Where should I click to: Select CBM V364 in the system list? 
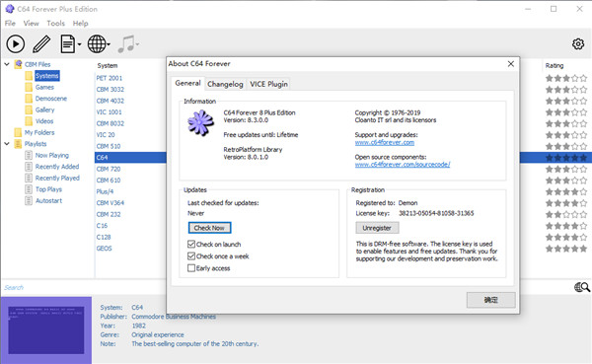(x=110, y=203)
